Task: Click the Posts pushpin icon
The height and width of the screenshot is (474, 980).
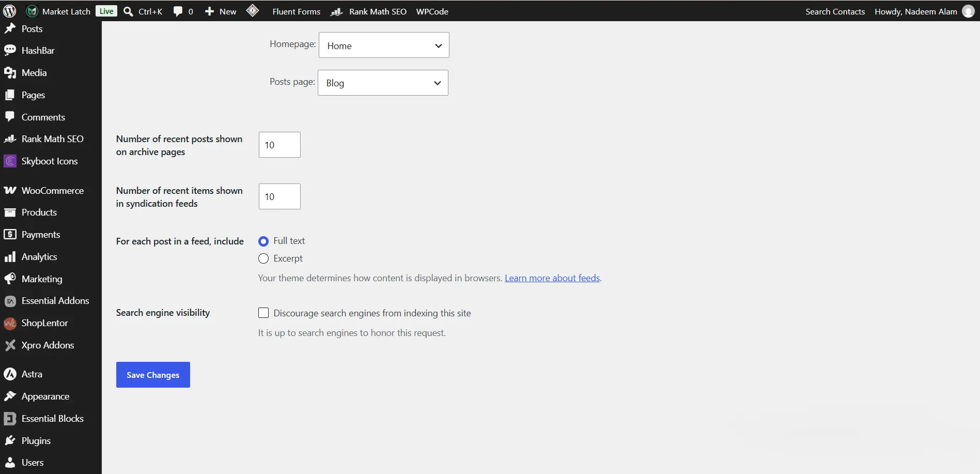Action: 10,28
